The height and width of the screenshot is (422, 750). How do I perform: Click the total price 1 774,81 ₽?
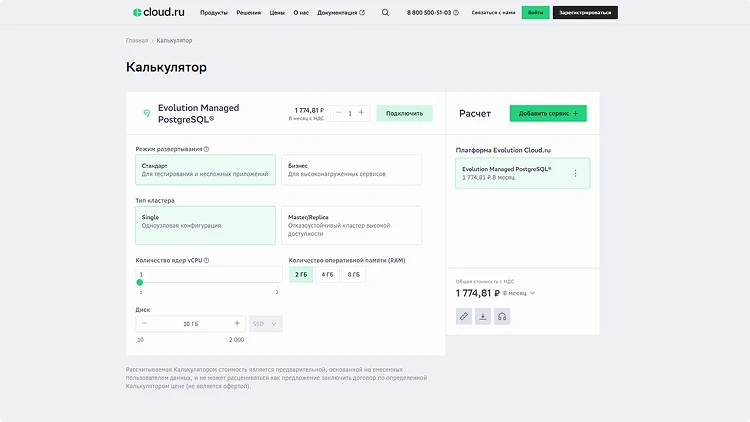[478, 293]
